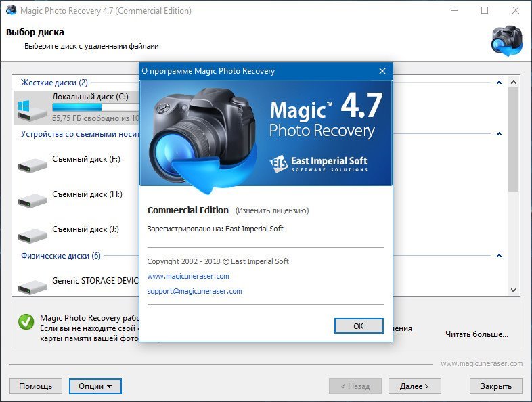Screen dimensions: 532x402
Task: Click the Далее > button
Action: [415, 386]
